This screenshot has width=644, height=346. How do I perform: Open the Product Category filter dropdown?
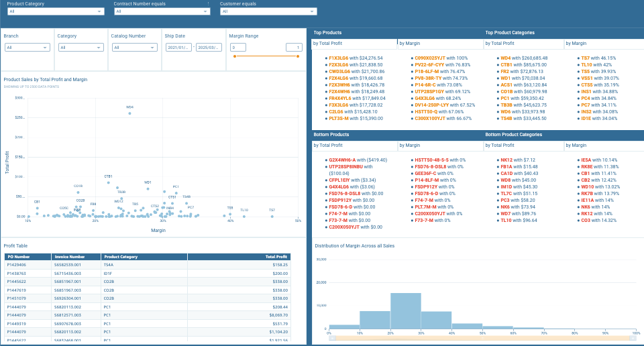click(56, 11)
